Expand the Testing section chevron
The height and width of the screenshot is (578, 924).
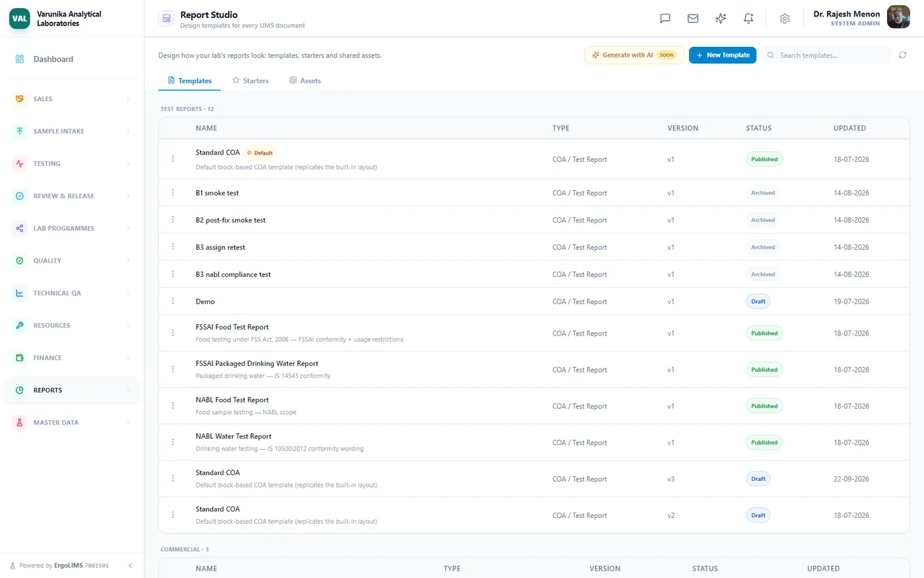click(128, 164)
